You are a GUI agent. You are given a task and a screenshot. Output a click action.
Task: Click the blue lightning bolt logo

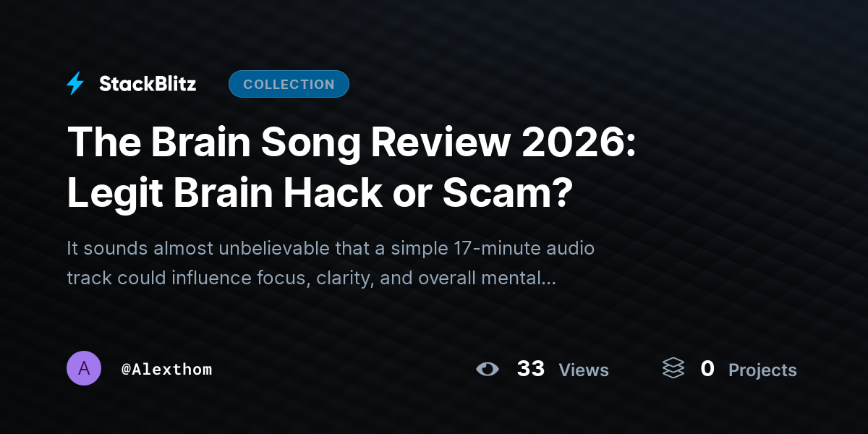(x=75, y=84)
